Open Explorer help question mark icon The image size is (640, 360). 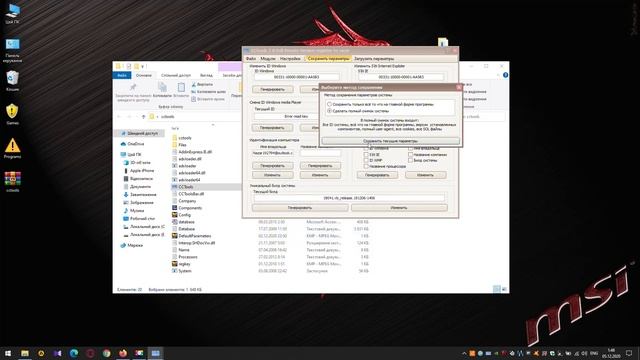505,75
